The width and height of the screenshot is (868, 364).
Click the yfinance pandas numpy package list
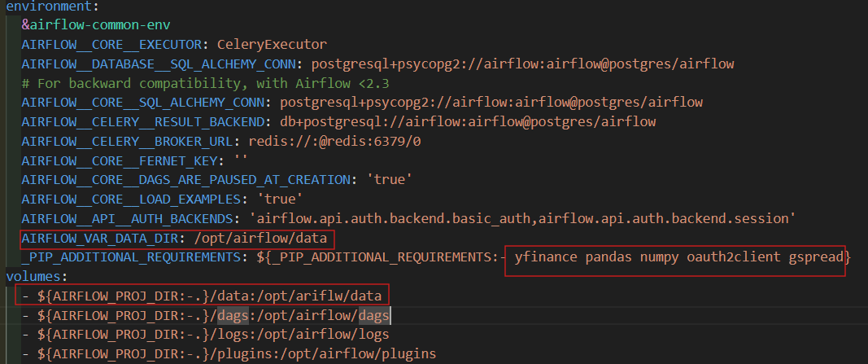pyautogui.click(x=678, y=257)
